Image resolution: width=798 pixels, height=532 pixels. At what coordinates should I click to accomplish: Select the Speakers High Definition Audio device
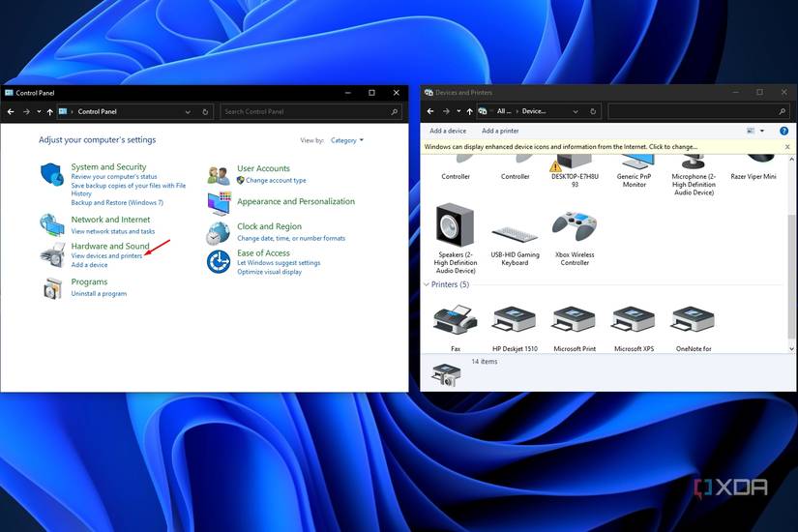[x=456, y=238]
